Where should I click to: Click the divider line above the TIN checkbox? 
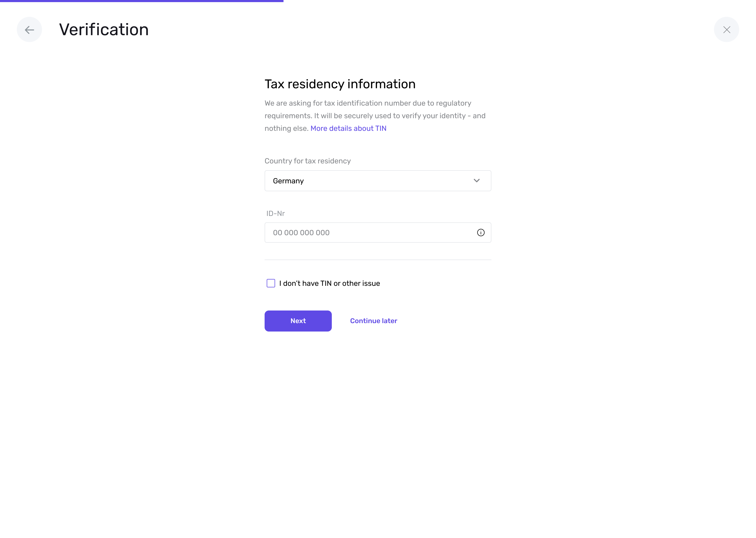pos(378,260)
